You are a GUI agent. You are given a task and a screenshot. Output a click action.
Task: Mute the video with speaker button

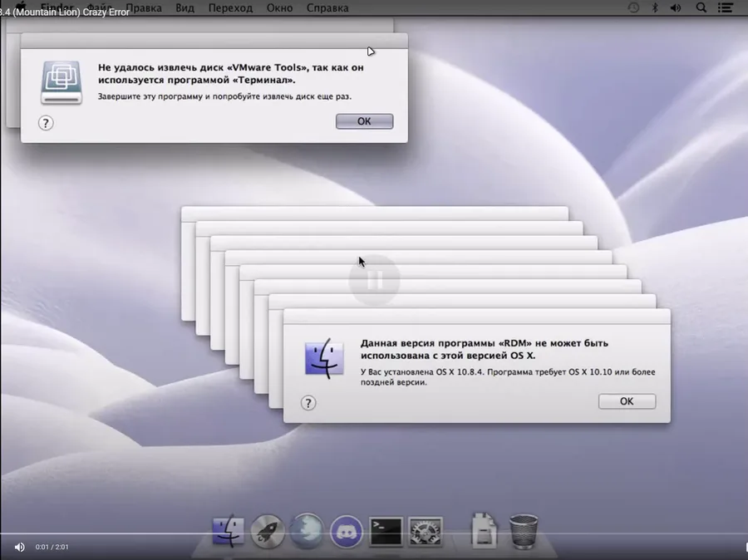pos(20,547)
